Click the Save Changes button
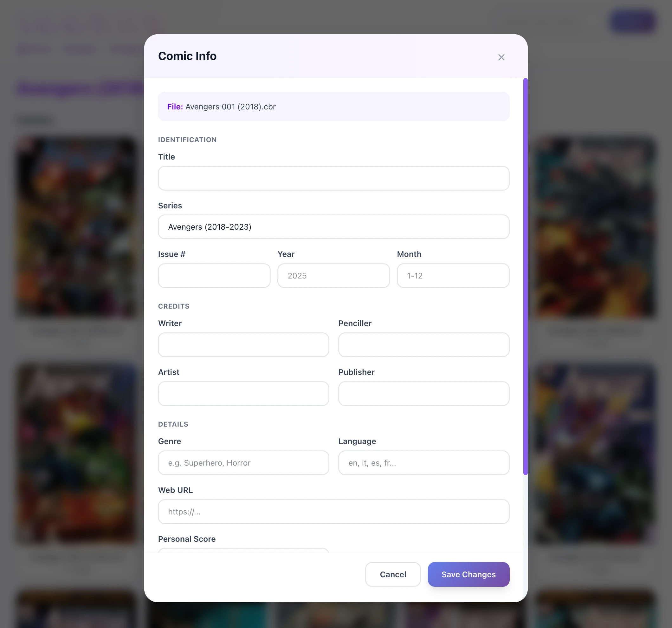The image size is (672, 628). (x=468, y=574)
